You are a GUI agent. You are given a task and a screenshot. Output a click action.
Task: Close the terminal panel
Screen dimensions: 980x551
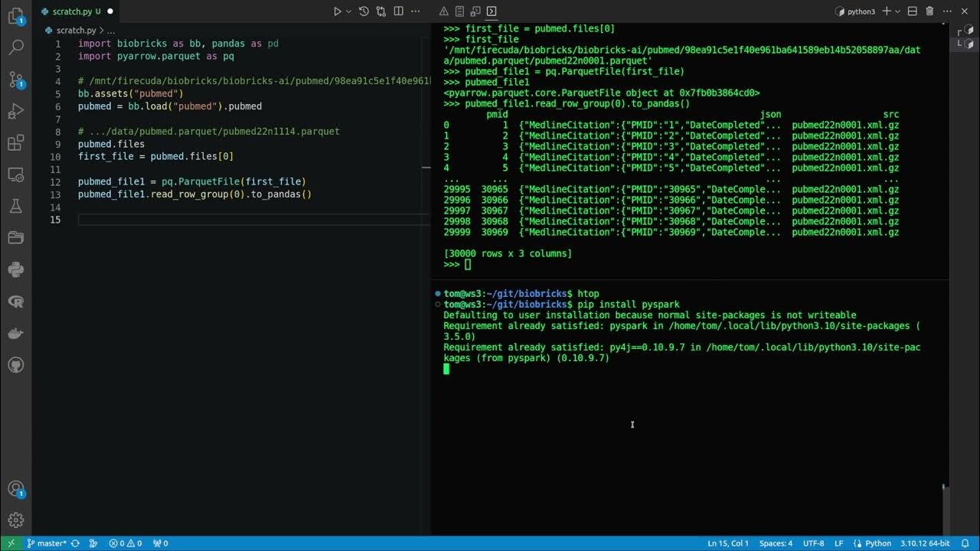965,11
